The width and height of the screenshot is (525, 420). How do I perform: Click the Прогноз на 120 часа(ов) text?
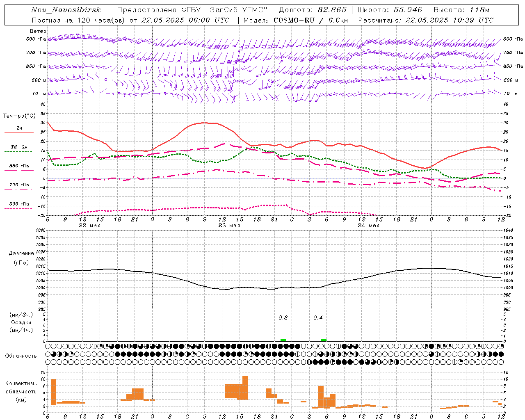(79, 20)
